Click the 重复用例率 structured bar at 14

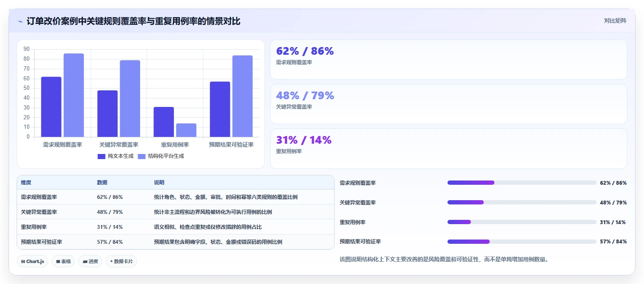point(186,130)
